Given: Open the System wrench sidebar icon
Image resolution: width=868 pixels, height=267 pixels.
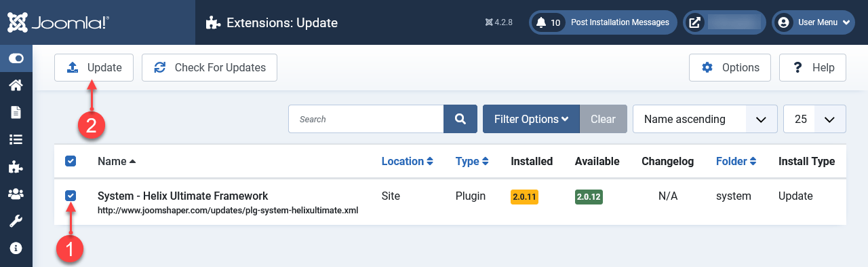Looking at the screenshot, I should 16,221.
